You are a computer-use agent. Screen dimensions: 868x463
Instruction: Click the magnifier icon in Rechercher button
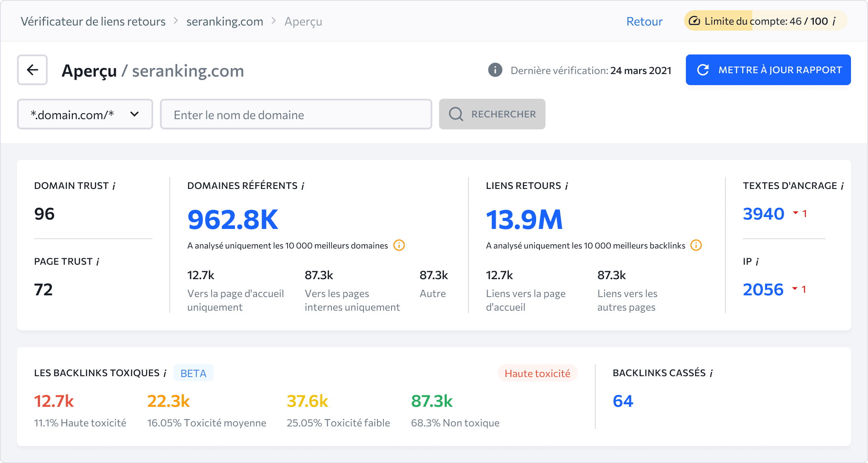click(456, 114)
